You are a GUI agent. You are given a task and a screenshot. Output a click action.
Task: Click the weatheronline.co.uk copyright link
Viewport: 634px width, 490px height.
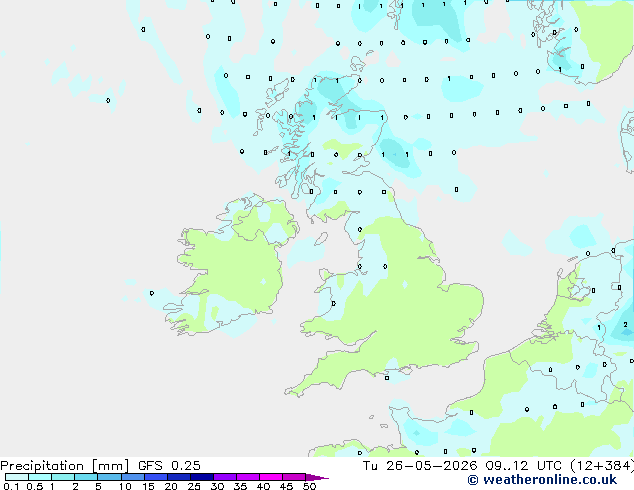click(542, 480)
